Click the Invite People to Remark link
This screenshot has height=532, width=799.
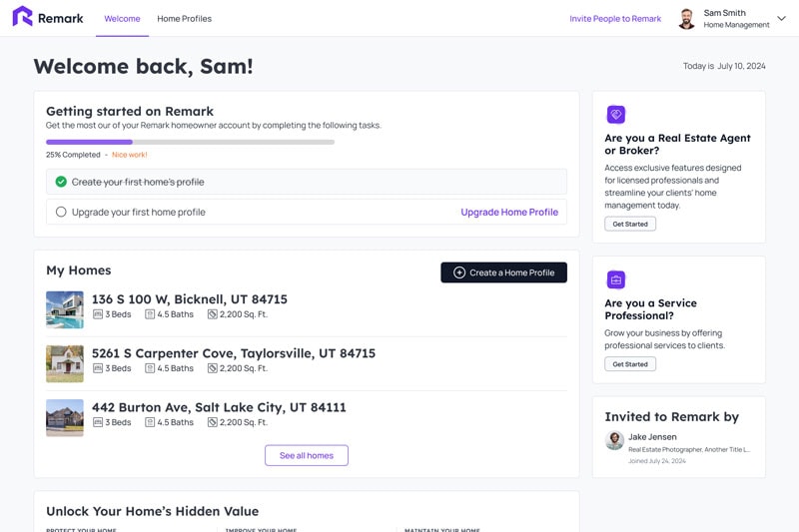(615, 19)
